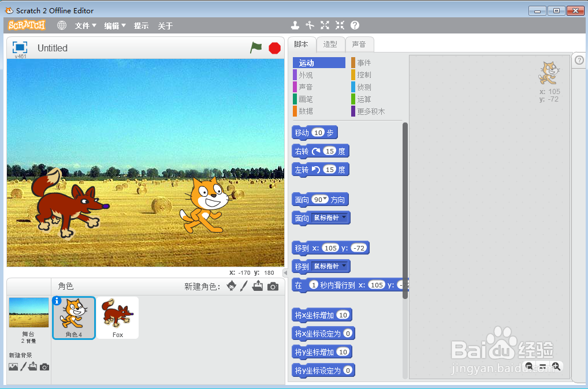This screenshot has height=389, width=588.
Task: Select the 事件 block category
Action: 376,62
